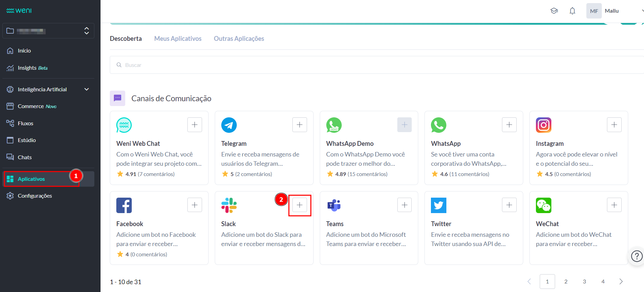Click the help question mark icon
644x292 pixels.
637,256
